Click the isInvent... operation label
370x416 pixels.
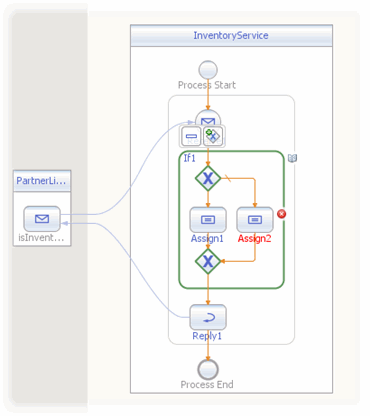(41, 237)
